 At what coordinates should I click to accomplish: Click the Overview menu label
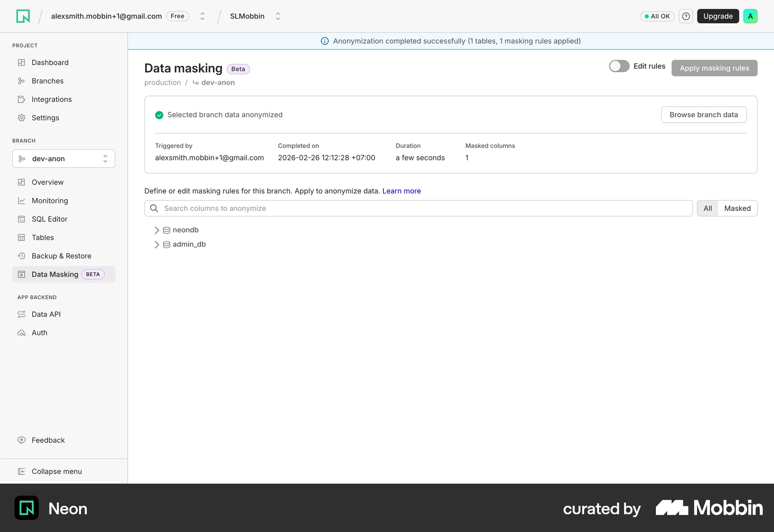[48, 182]
